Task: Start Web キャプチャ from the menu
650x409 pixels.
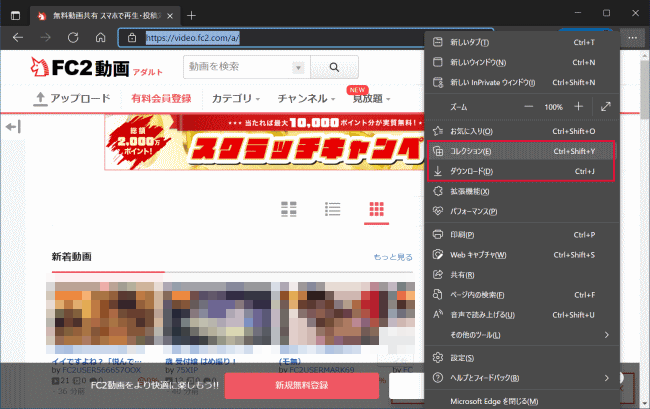Action: [x=522, y=255]
